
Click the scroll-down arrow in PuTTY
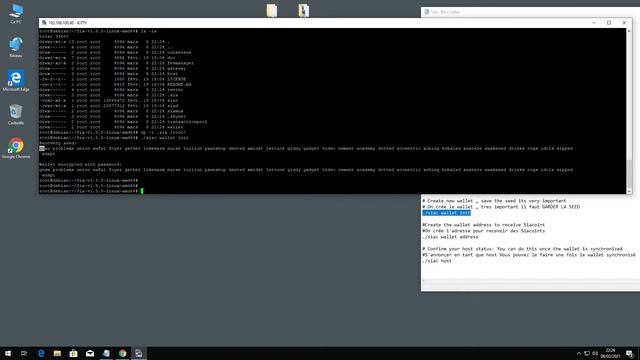pyautogui.click(x=629, y=191)
